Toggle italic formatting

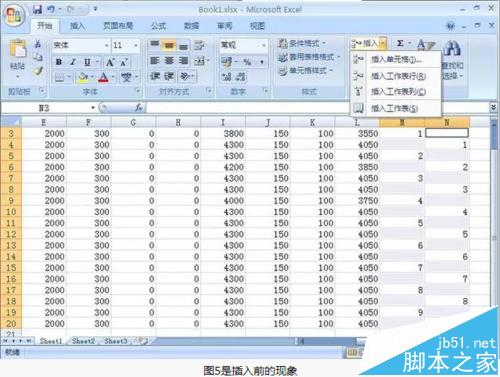tap(73, 62)
